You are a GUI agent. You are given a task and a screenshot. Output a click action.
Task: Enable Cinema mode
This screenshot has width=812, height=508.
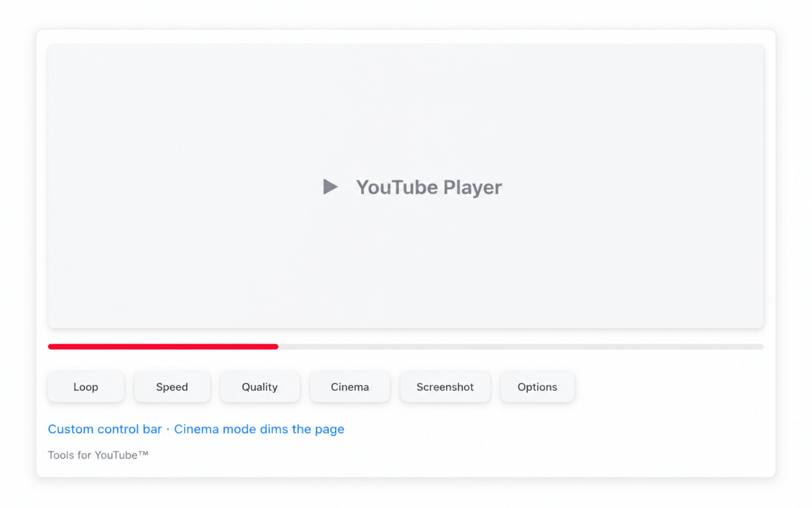click(x=350, y=387)
